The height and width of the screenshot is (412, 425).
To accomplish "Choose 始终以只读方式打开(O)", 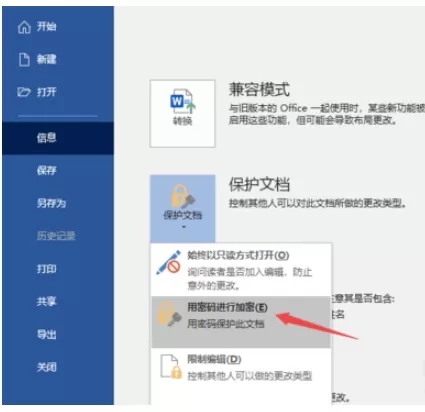I will click(x=241, y=270).
